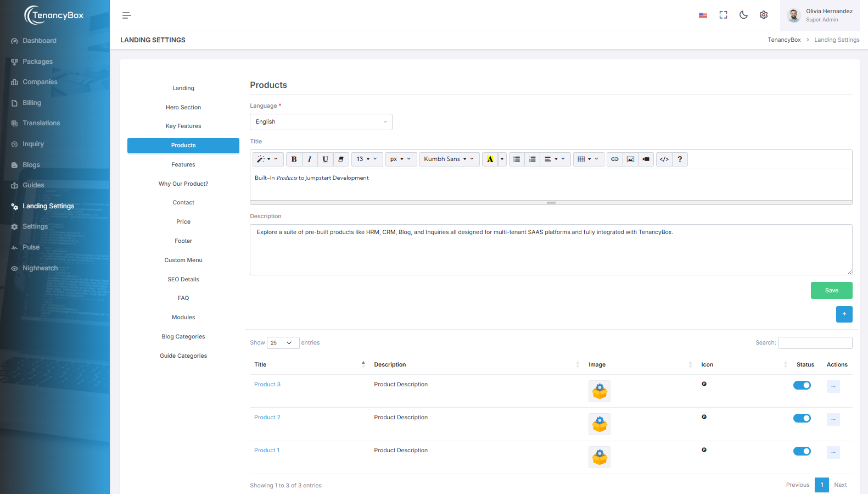
Task: Open the Kumbh Sans font family dropdown
Action: click(449, 159)
